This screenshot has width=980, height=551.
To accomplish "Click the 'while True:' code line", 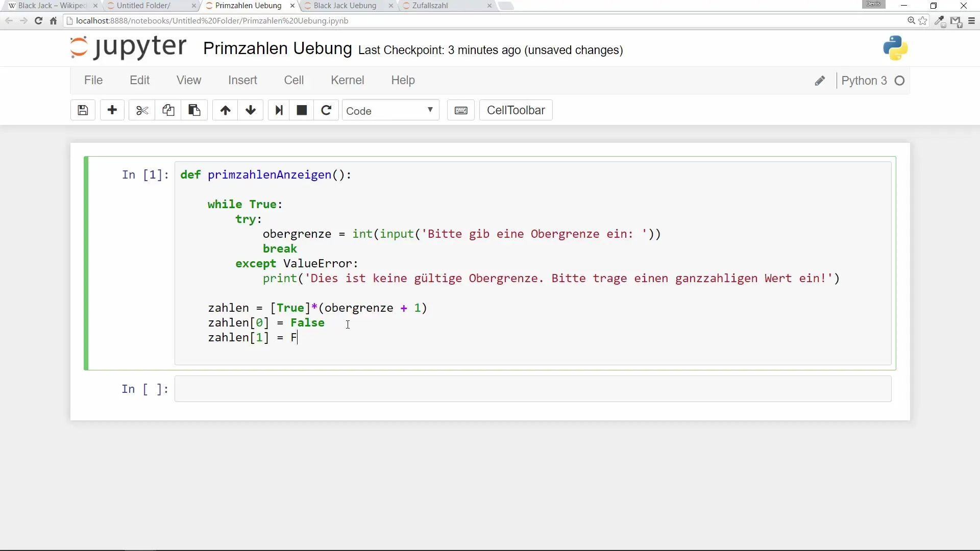I will pos(245,205).
